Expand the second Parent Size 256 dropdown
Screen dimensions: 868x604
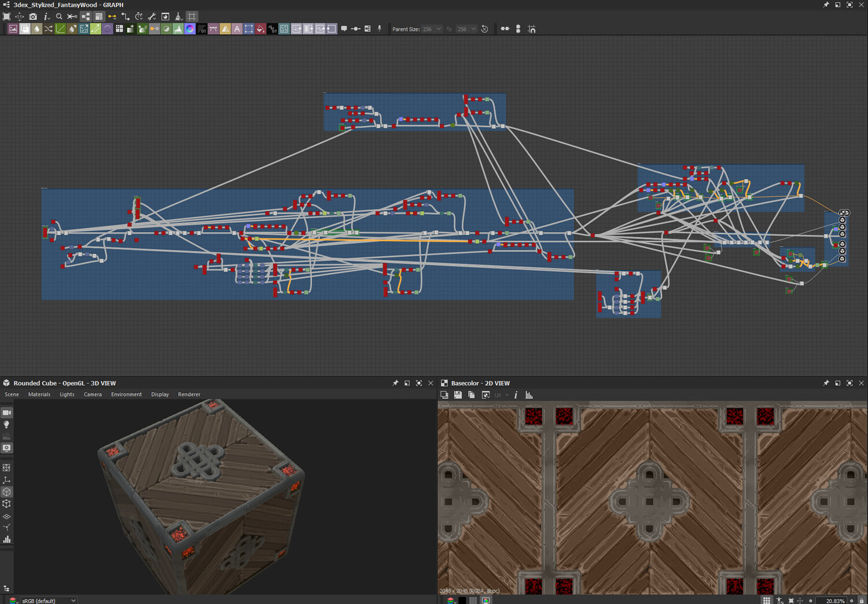[466, 29]
